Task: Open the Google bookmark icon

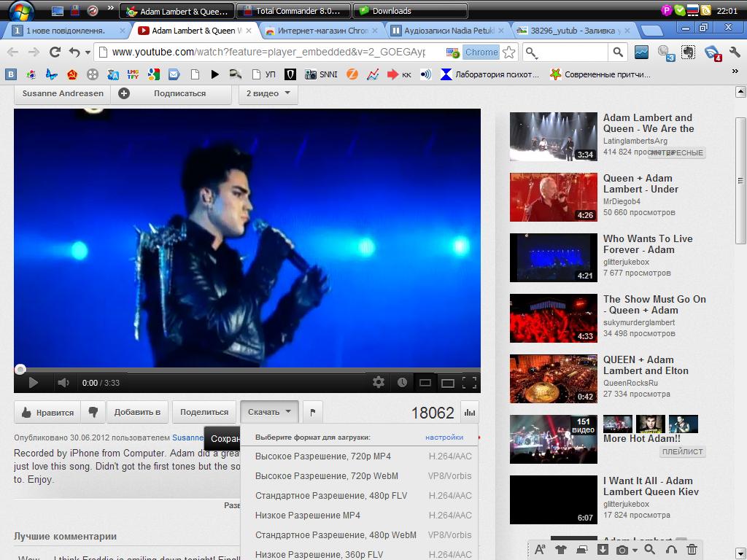Action: [153, 74]
